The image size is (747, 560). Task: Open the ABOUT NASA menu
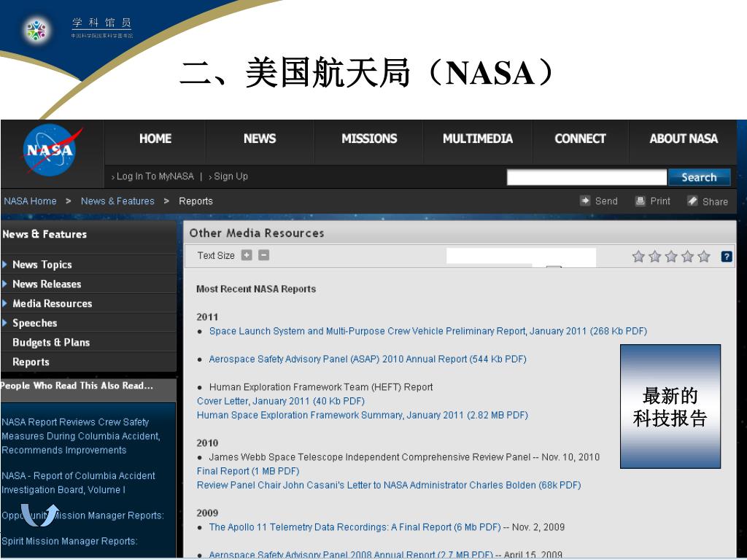pyautogui.click(x=684, y=139)
